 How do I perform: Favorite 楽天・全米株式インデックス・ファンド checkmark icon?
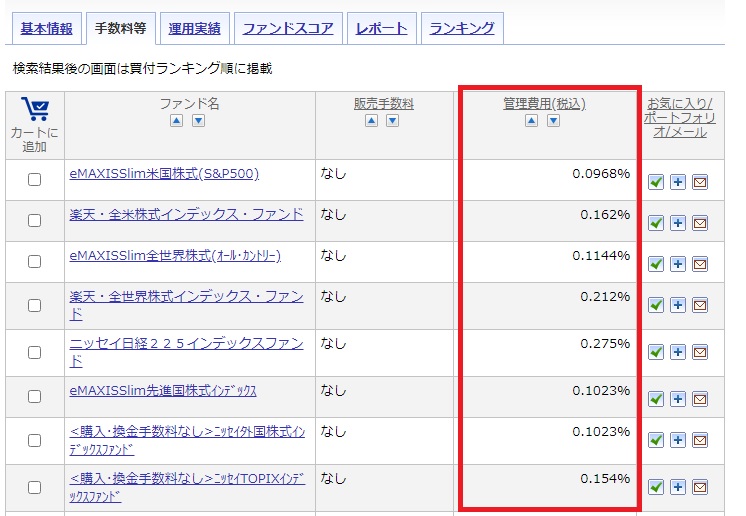point(656,223)
